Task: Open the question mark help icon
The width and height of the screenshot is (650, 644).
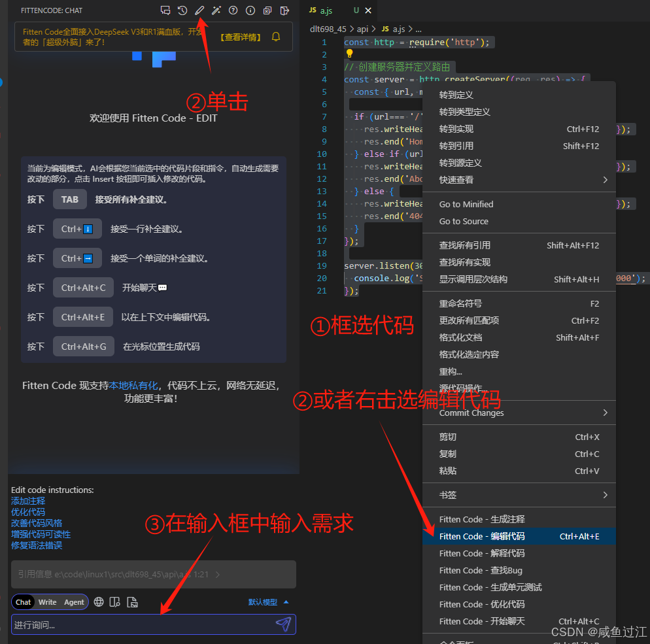Action: point(233,10)
